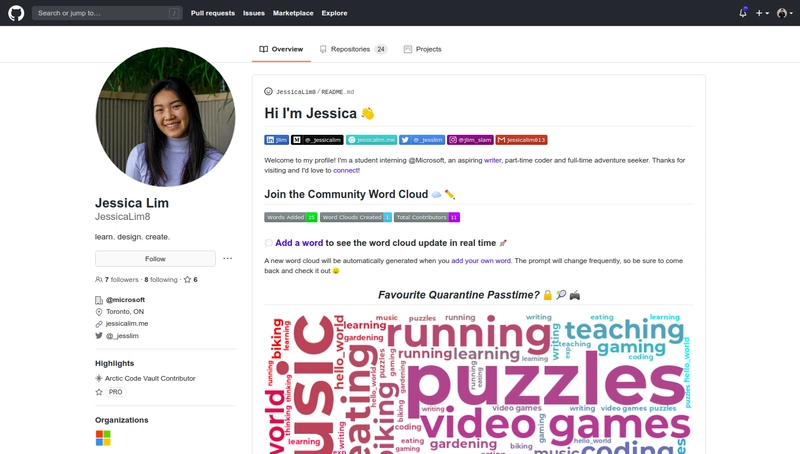Expand the plus create-new dropdown
The height and width of the screenshot is (454, 800).
click(x=762, y=13)
